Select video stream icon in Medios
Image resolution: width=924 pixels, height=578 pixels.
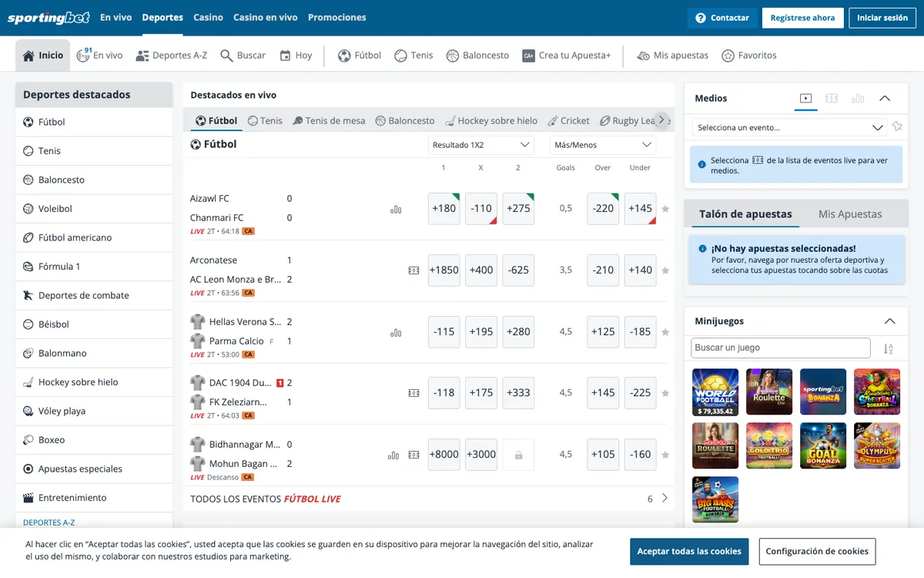click(x=805, y=99)
